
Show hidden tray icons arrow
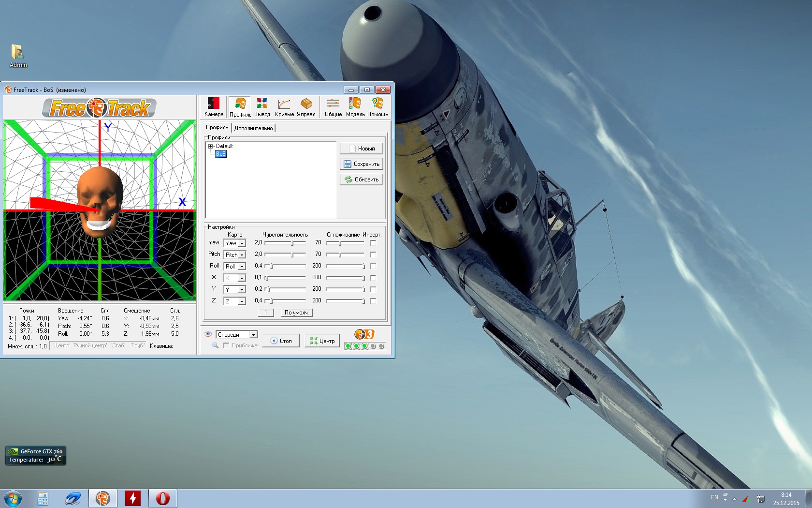pyautogui.click(x=734, y=499)
